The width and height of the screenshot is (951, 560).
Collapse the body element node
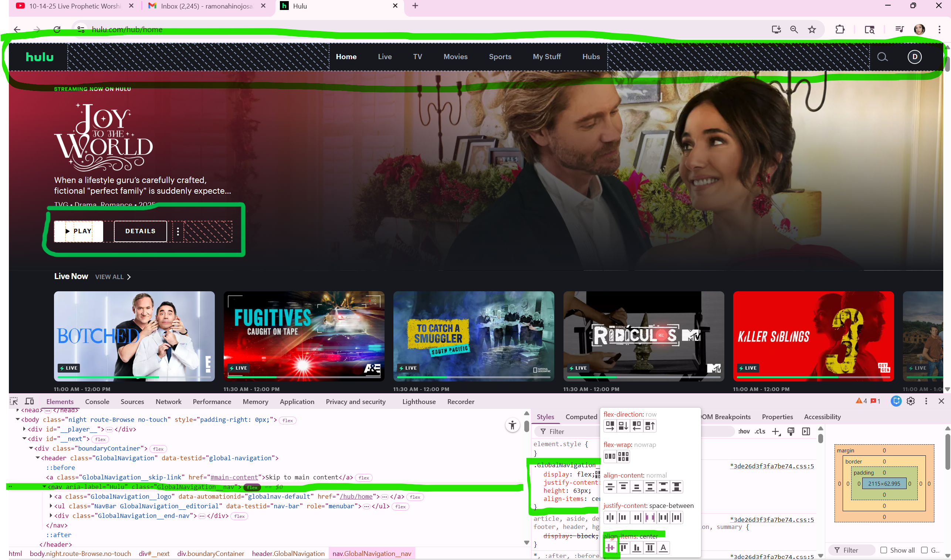[17, 419]
